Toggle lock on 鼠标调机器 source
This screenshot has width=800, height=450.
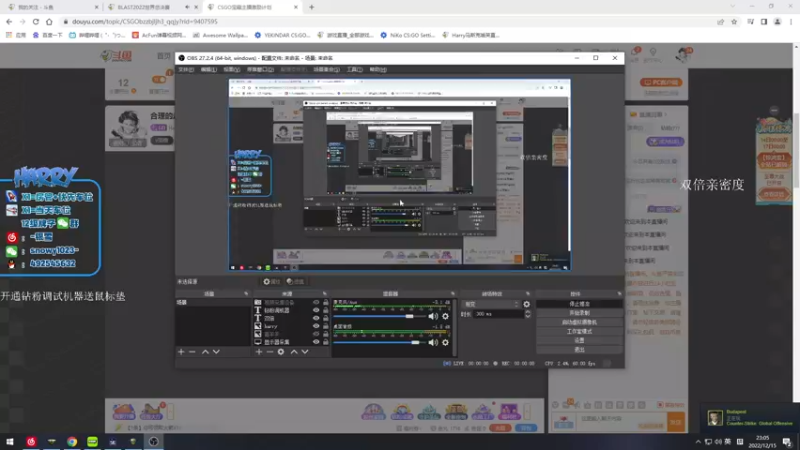[x=326, y=310]
